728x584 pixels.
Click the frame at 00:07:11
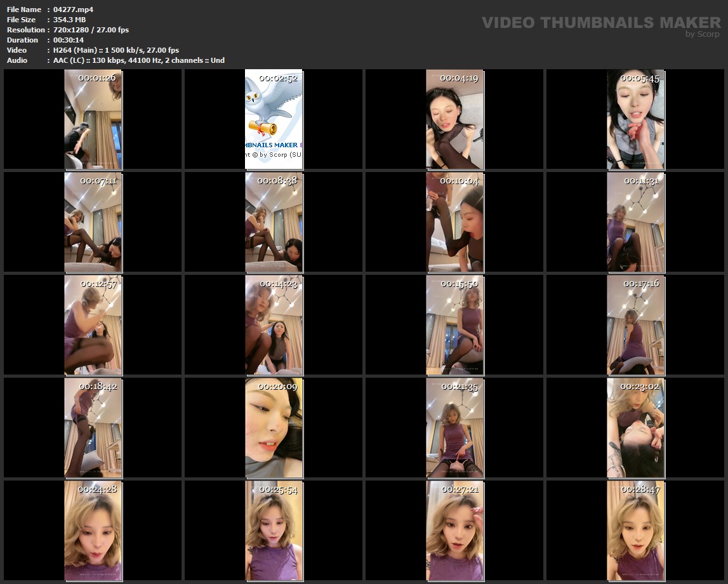point(93,222)
